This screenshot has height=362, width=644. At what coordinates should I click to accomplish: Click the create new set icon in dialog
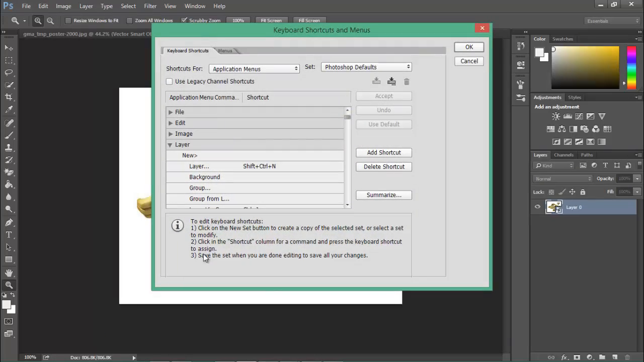pos(391,81)
